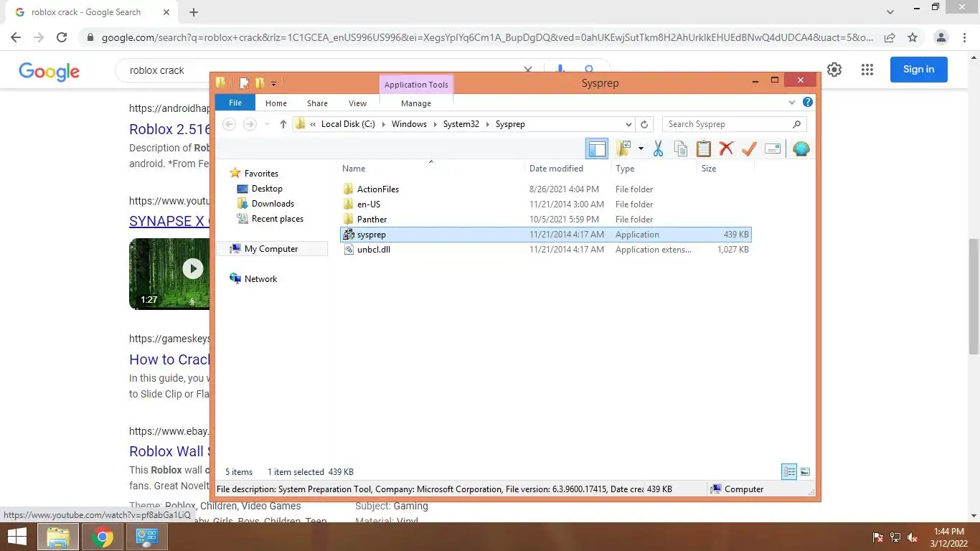Open the File tab in Explorer
This screenshot has height=551, width=980.
(235, 103)
